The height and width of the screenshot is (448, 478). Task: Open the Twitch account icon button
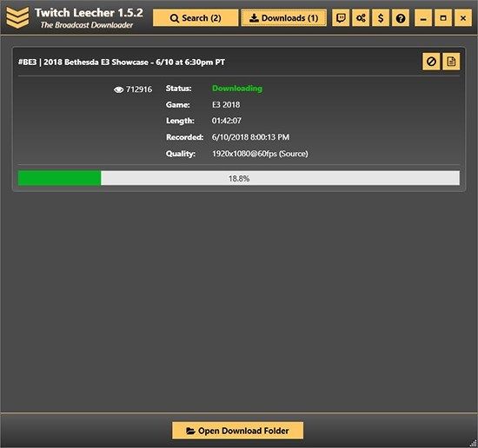(341, 18)
